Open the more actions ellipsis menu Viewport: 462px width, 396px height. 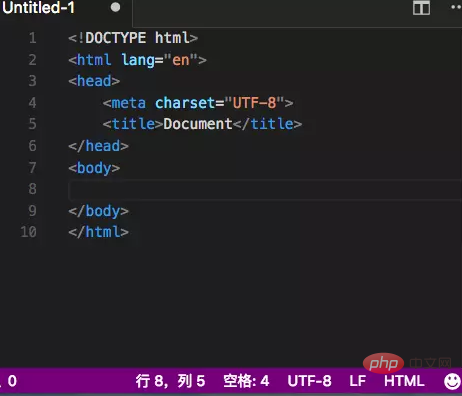click(x=456, y=7)
